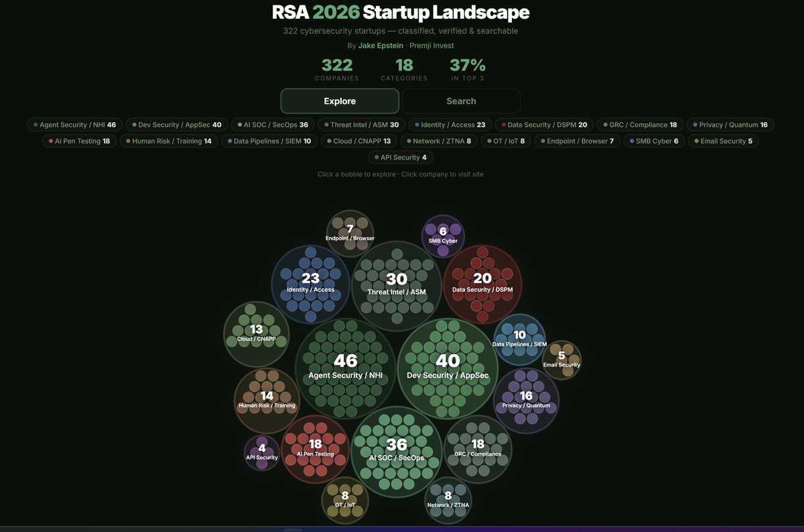Open the Data Pipelines / SIEM bubble
Viewport: 804px width, 532px height.
click(x=520, y=339)
